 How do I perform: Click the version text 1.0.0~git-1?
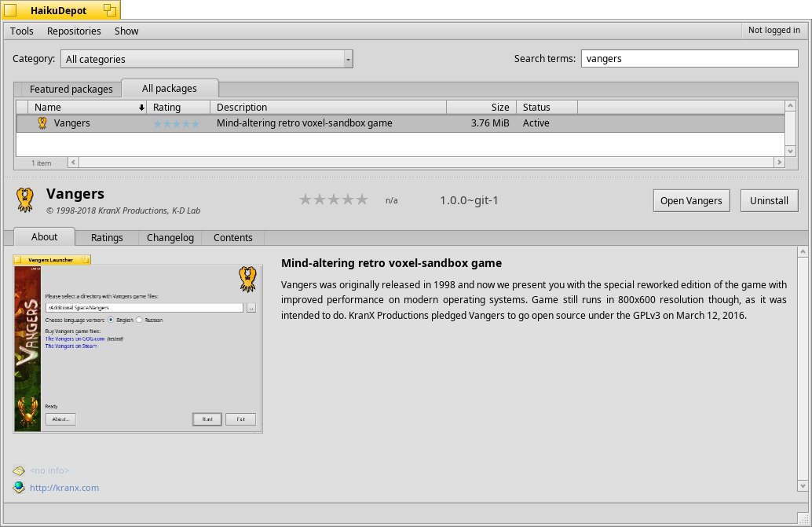coord(469,200)
